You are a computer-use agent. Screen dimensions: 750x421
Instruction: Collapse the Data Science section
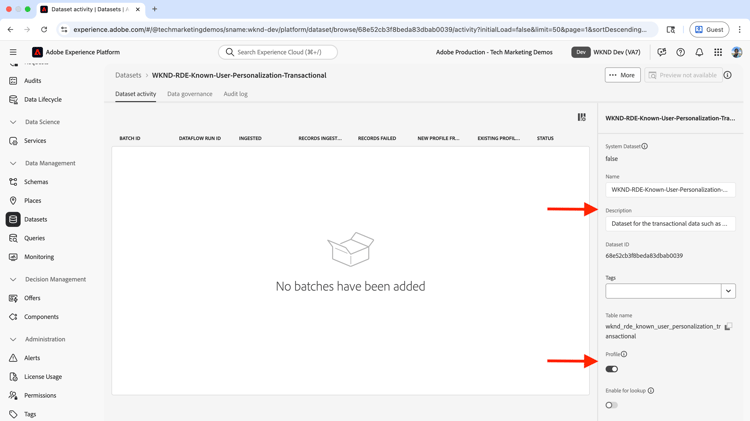pos(13,122)
